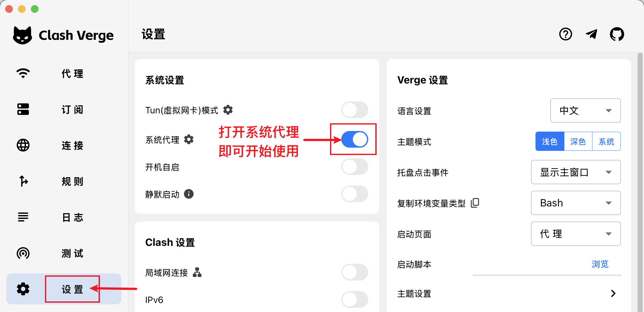Select 系统 theme mode button
Screen dimensions: 644x312
[x=606, y=141]
